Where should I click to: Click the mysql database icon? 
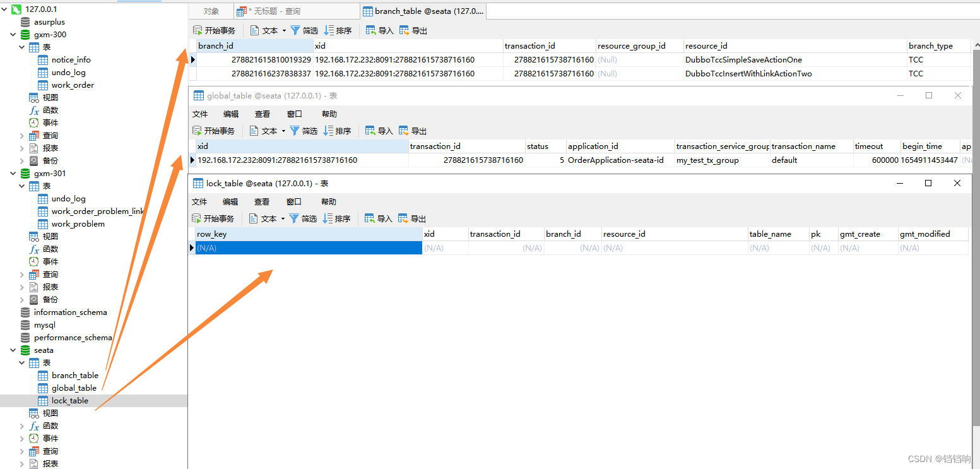pyautogui.click(x=25, y=325)
